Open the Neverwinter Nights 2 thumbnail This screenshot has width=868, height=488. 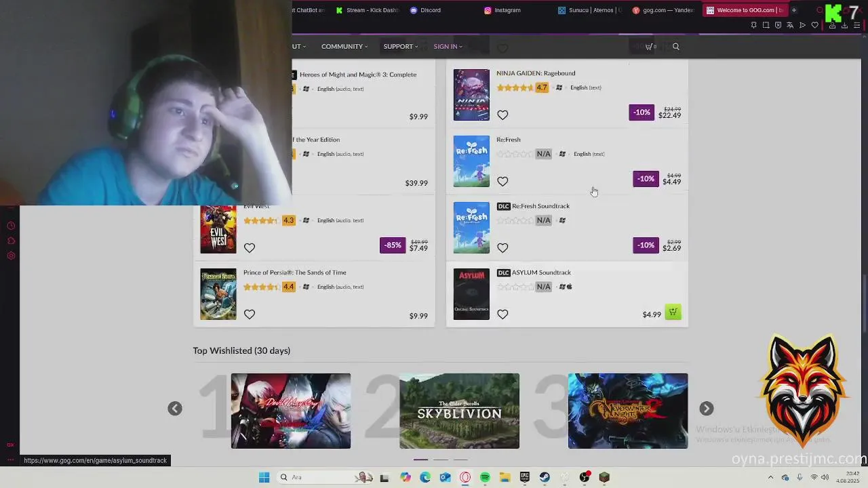pyautogui.click(x=628, y=411)
